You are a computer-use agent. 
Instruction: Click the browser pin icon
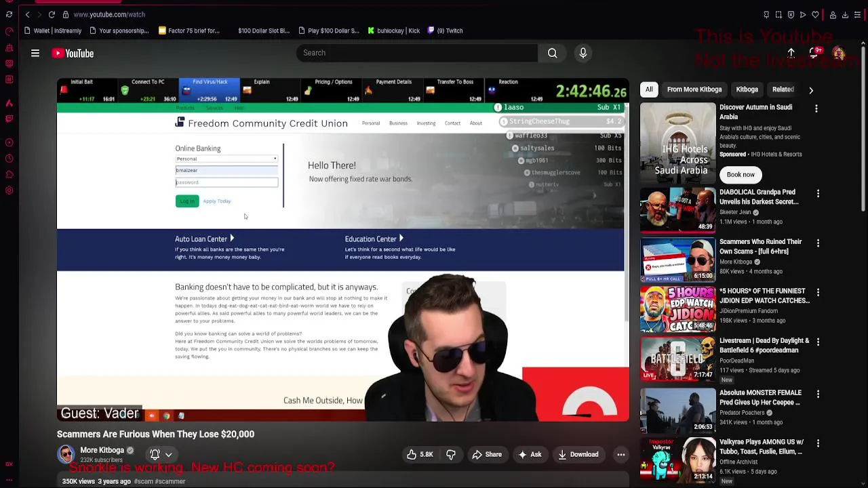click(766, 14)
